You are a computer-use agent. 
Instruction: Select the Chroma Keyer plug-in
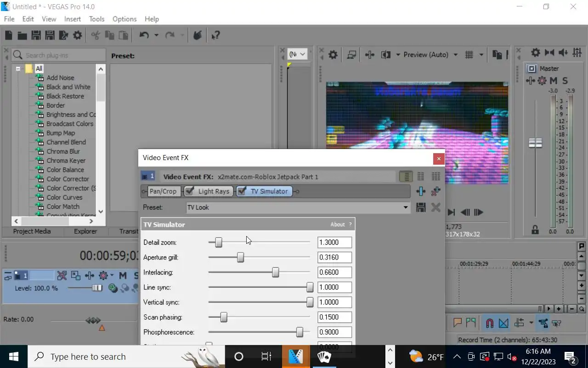66,161
